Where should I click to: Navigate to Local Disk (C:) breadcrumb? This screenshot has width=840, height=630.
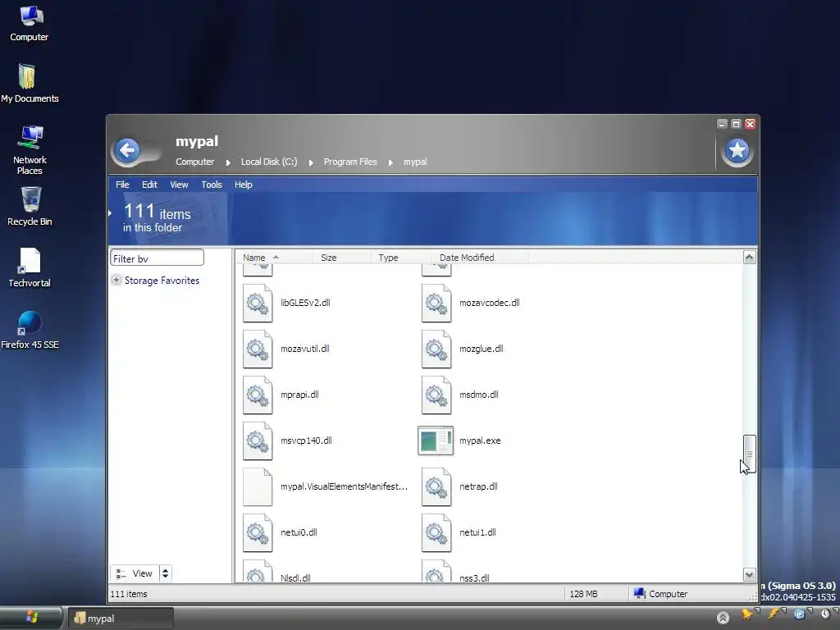tap(269, 162)
